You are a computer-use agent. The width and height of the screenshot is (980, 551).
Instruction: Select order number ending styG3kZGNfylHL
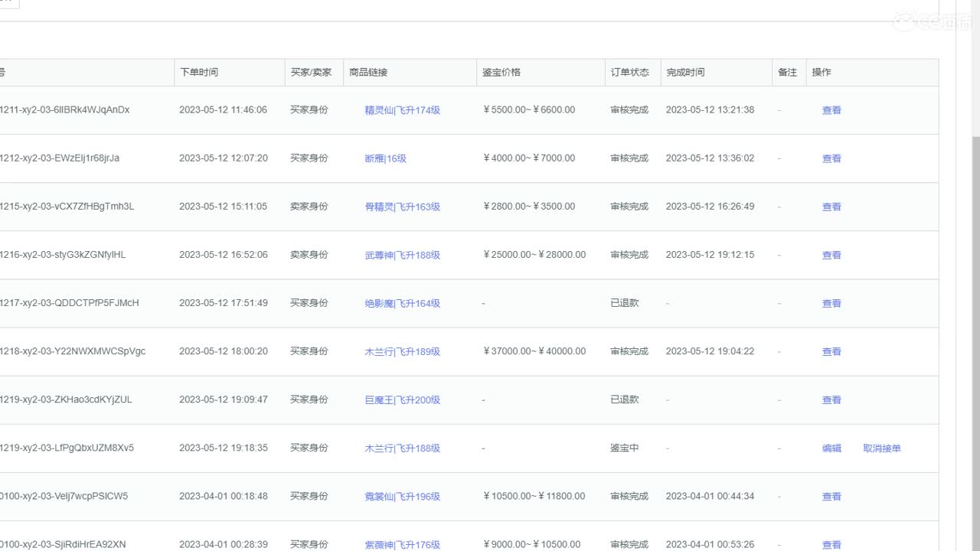63,254
